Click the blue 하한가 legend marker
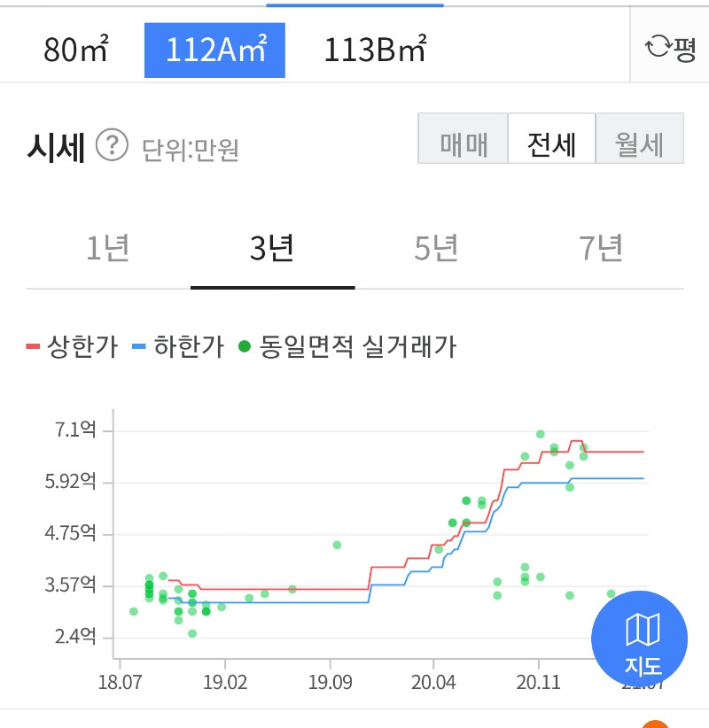Image resolution: width=709 pixels, height=728 pixels. click(139, 346)
